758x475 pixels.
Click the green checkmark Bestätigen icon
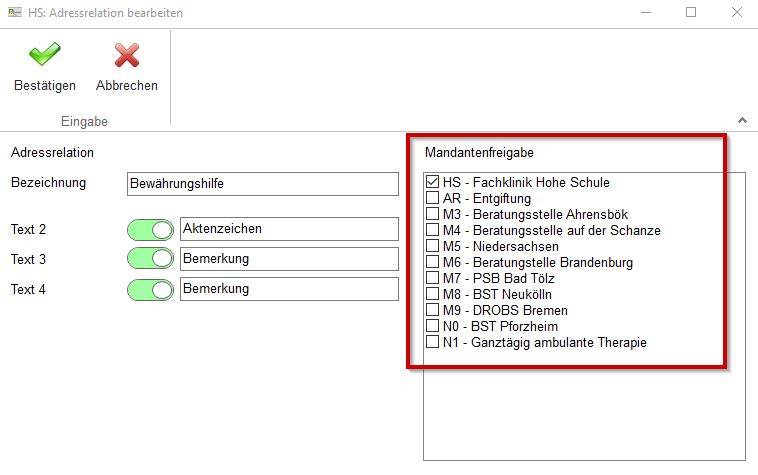click(x=44, y=56)
